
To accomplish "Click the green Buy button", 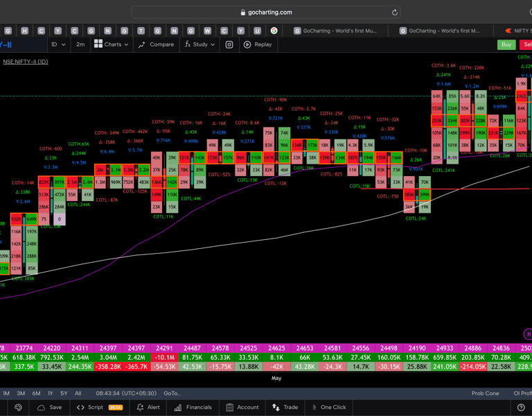I will click(x=506, y=44).
